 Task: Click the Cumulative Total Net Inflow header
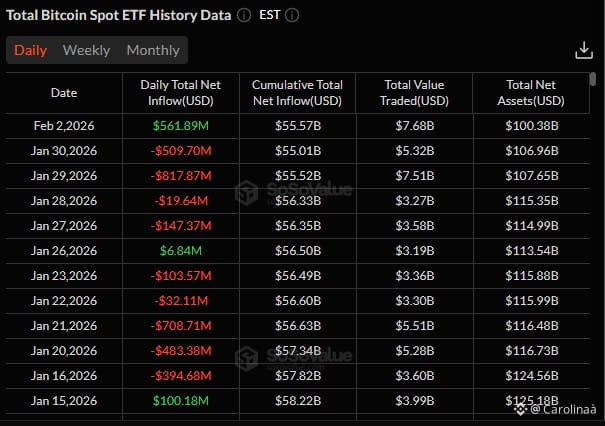pyautogui.click(x=297, y=93)
